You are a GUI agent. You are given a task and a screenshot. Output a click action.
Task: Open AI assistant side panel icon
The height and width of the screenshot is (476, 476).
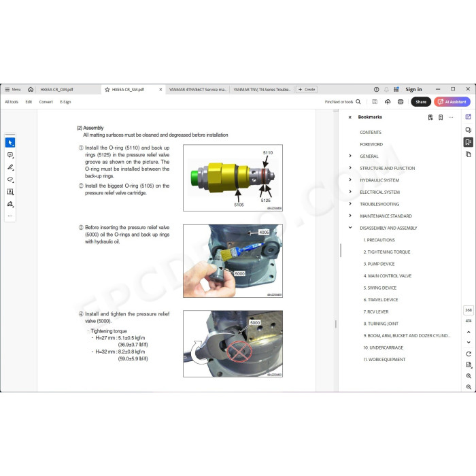point(468,117)
